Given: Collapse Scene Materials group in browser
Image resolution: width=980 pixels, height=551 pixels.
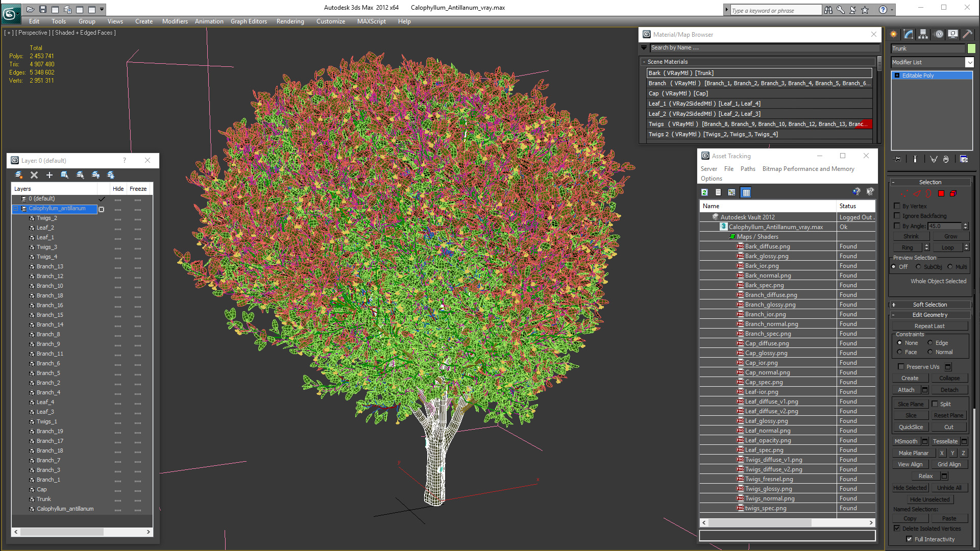Looking at the screenshot, I should [644, 62].
